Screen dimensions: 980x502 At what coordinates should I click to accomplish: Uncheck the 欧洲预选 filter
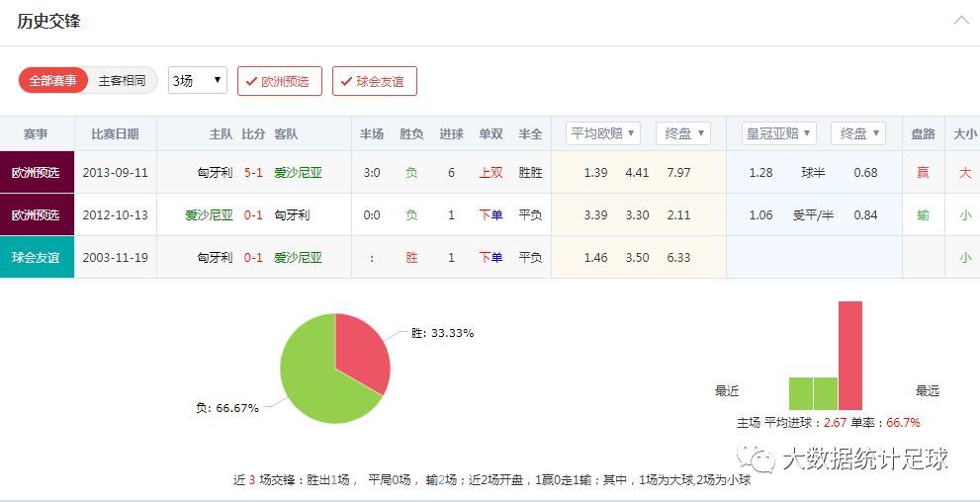coord(280,81)
